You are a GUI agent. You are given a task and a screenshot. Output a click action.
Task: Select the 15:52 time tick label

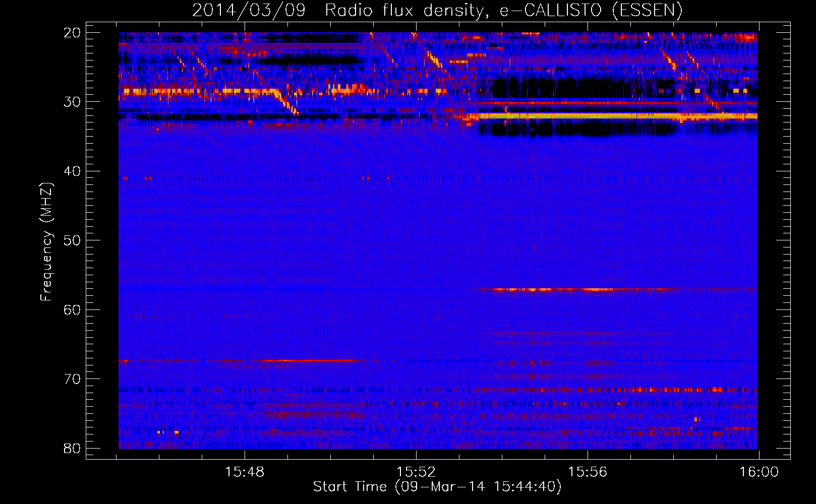[x=416, y=472]
